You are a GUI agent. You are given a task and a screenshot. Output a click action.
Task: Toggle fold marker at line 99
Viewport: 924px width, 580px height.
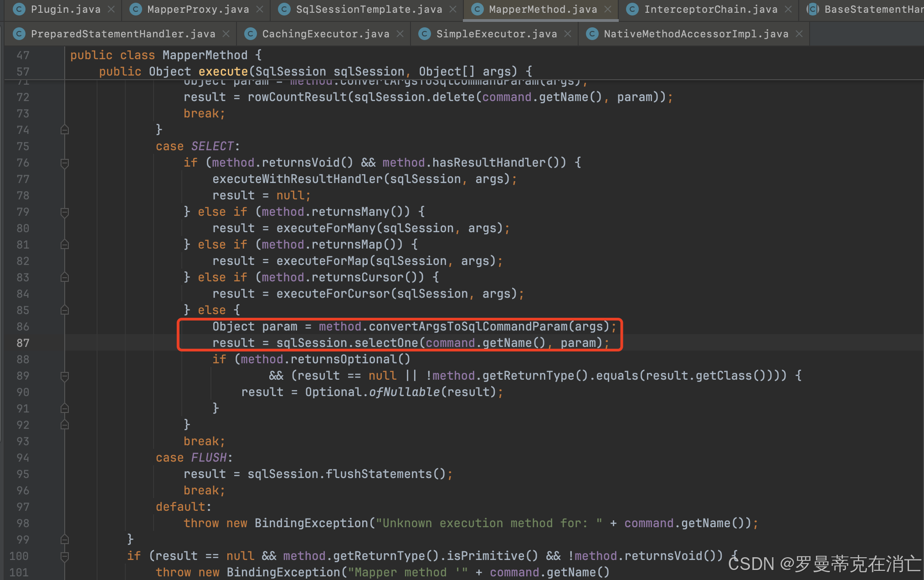65,539
